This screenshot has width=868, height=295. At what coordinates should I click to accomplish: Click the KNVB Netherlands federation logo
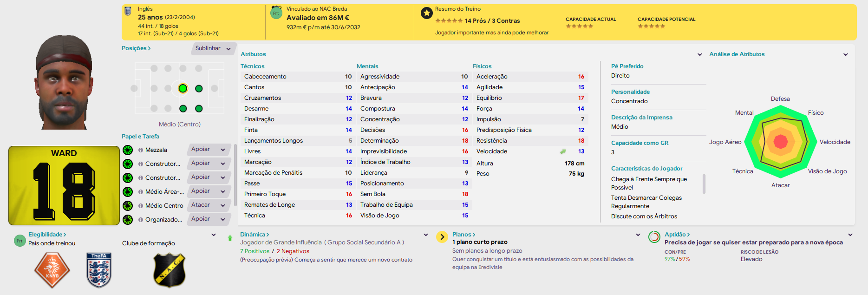click(52, 270)
